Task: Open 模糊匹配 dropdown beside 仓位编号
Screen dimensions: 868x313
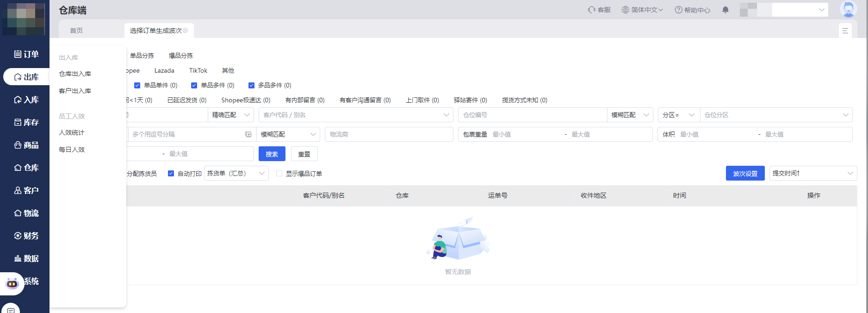Action: 630,115
